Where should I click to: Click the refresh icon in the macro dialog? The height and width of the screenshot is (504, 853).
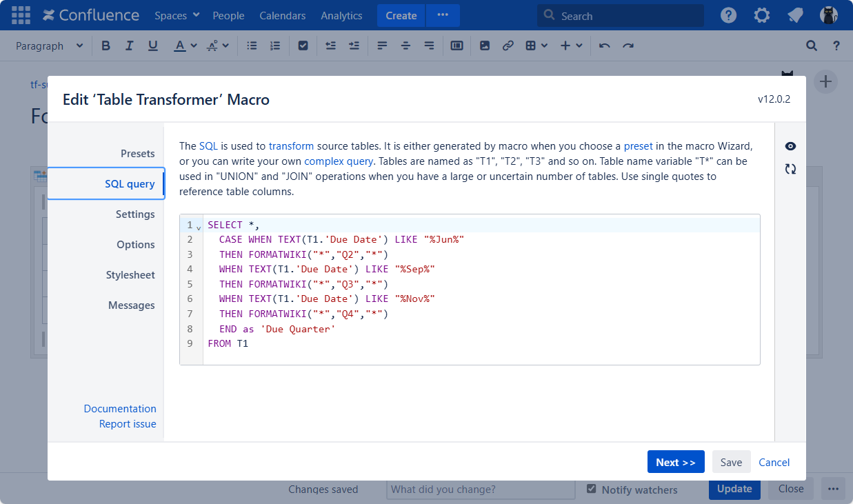click(790, 169)
